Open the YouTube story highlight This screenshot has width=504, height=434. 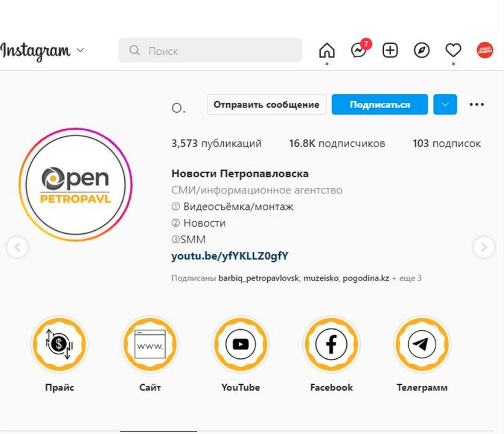coord(241,344)
